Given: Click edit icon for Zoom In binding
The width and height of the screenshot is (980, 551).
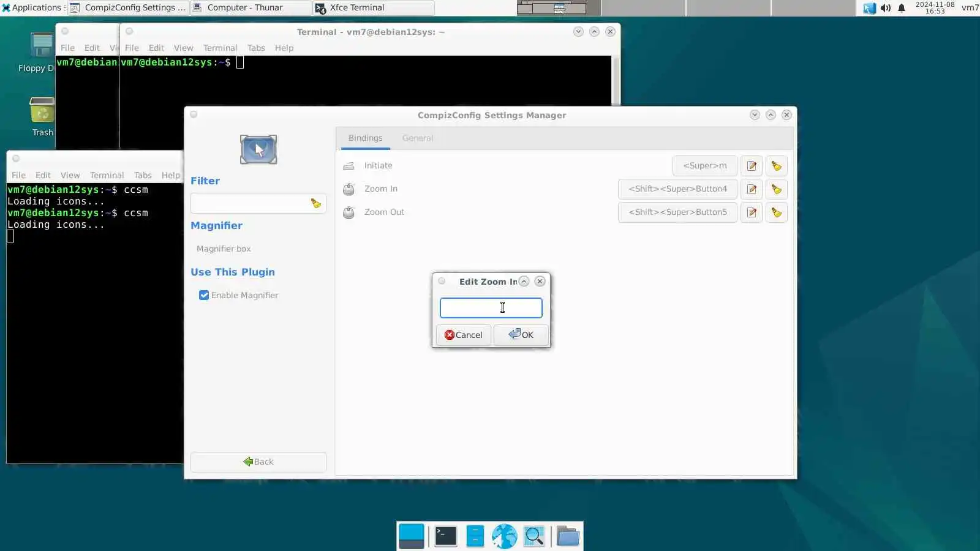Looking at the screenshot, I should click(752, 189).
